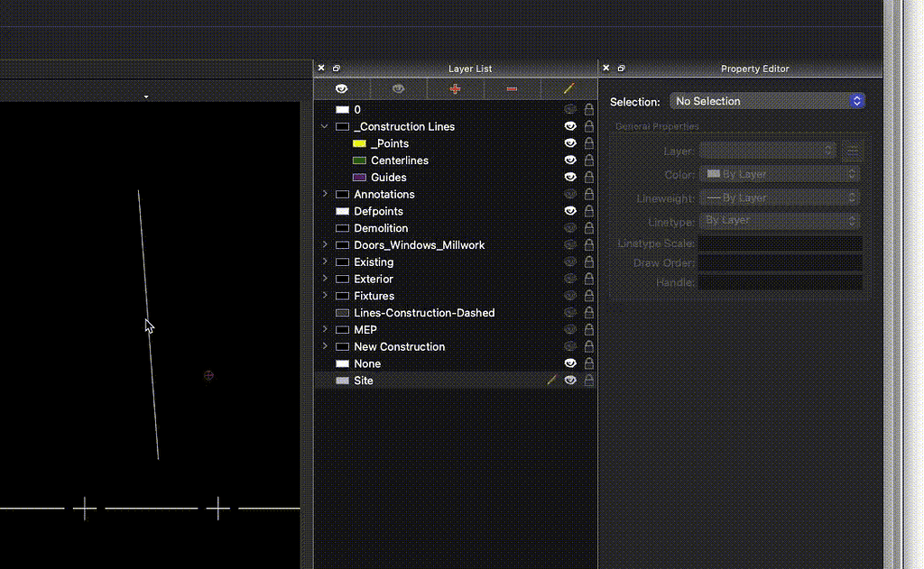Image resolution: width=924 pixels, height=569 pixels.
Task: Click the lock icon for layer 0
Action: (x=588, y=109)
